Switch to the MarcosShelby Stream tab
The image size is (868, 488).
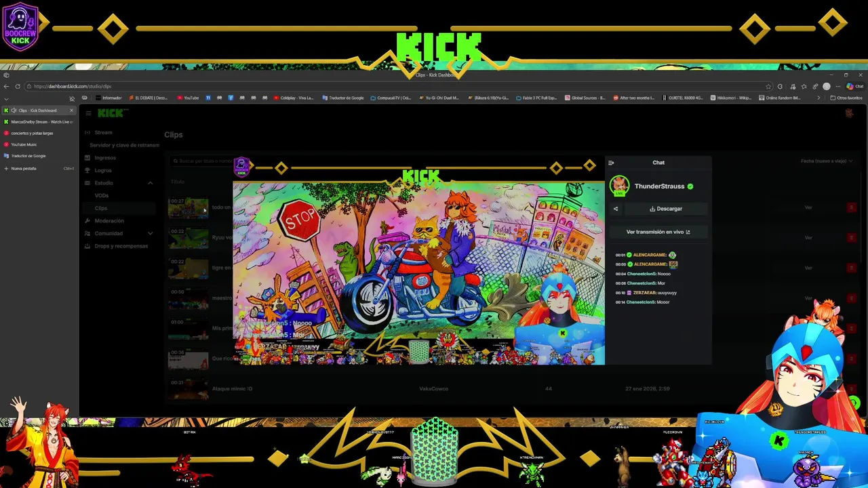point(39,122)
